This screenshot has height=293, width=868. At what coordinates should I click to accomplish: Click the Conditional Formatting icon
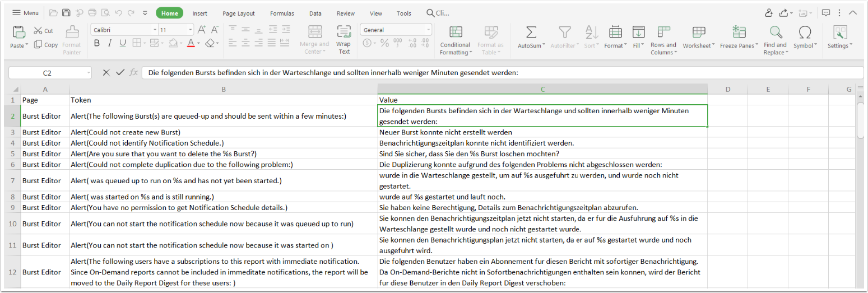tap(456, 32)
